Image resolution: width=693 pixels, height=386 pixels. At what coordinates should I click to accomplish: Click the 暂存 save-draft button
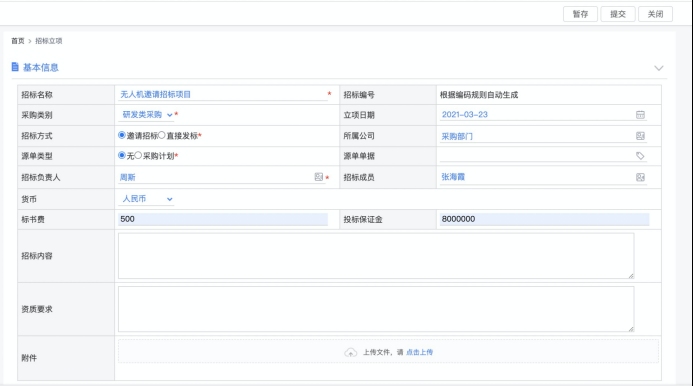click(580, 14)
